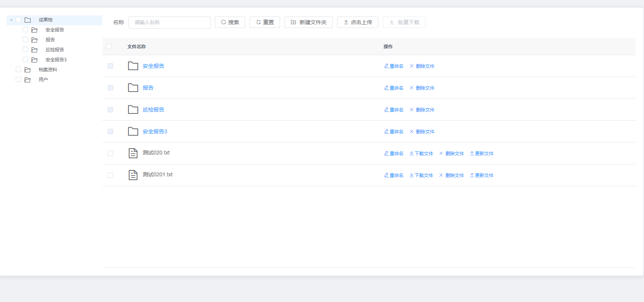Open the 巡检报告 folder link in table
This screenshot has height=302, width=644.
coord(153,110)
